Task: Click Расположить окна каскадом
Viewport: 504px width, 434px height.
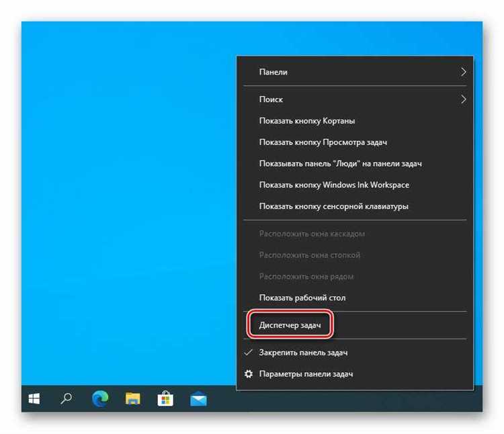Action: tap(312, 234)
